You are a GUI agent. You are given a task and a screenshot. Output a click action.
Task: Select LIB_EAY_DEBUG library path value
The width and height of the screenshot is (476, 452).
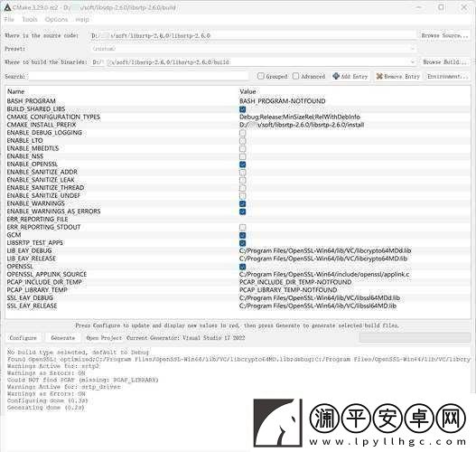[325, 251]
